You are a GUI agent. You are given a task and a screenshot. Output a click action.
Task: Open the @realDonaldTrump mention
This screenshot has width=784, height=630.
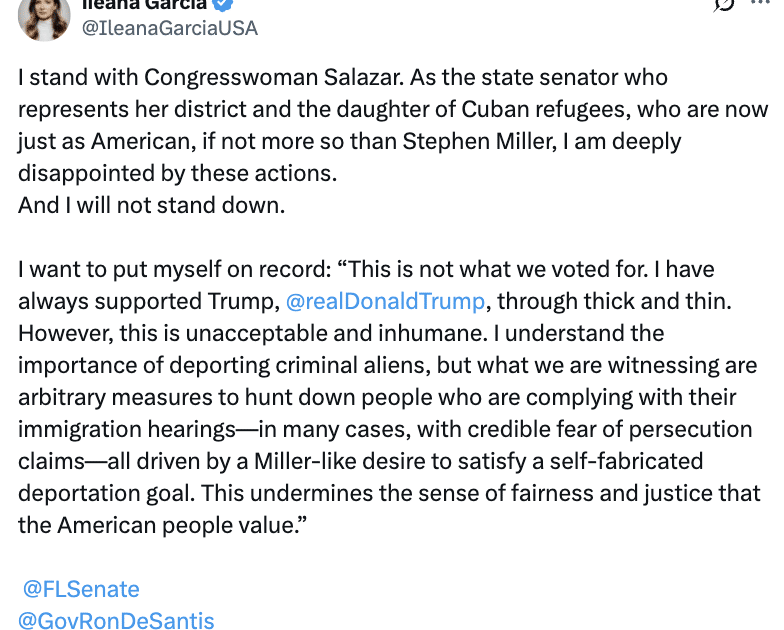click(386, 301)
